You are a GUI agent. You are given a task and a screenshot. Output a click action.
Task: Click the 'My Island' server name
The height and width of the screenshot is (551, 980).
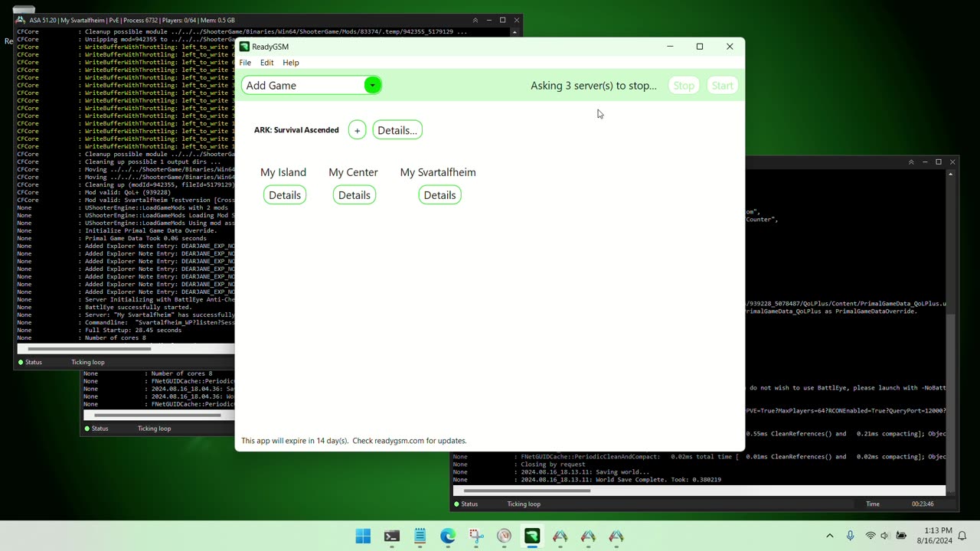283,172
